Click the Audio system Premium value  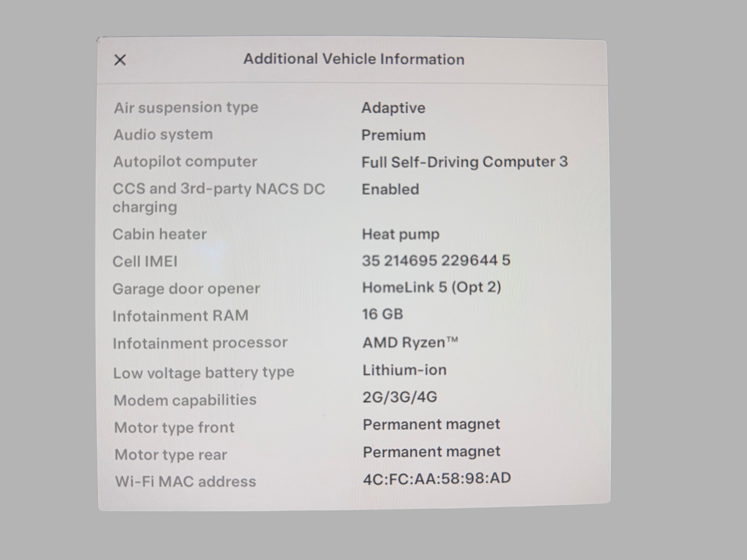[393, 136]
